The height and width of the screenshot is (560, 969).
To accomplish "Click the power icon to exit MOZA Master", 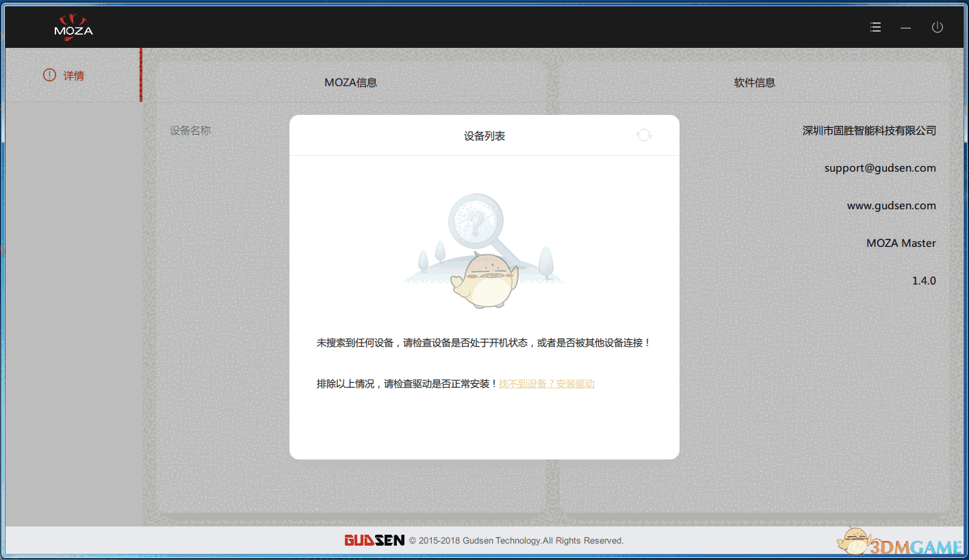I will click(x=937, y=27).
